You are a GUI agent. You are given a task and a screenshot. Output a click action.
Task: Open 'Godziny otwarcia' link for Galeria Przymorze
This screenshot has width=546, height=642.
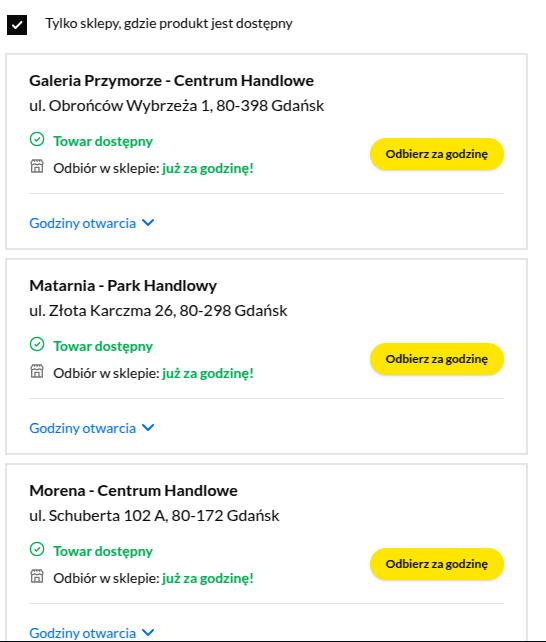(x=82, y=224)
